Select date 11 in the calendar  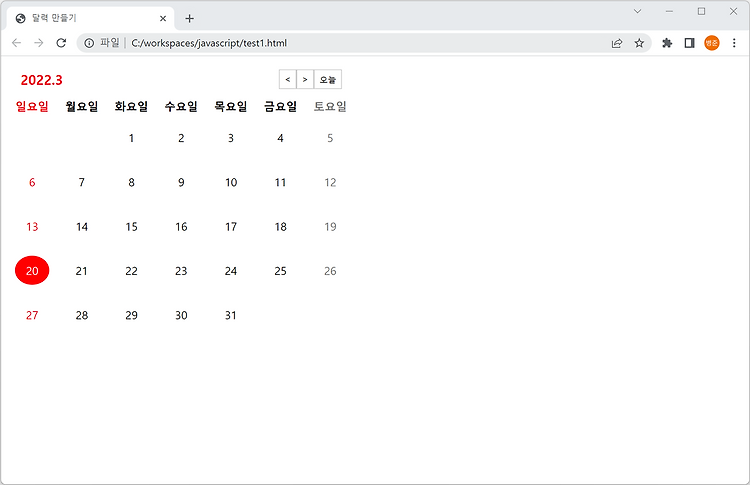[281, 182]
